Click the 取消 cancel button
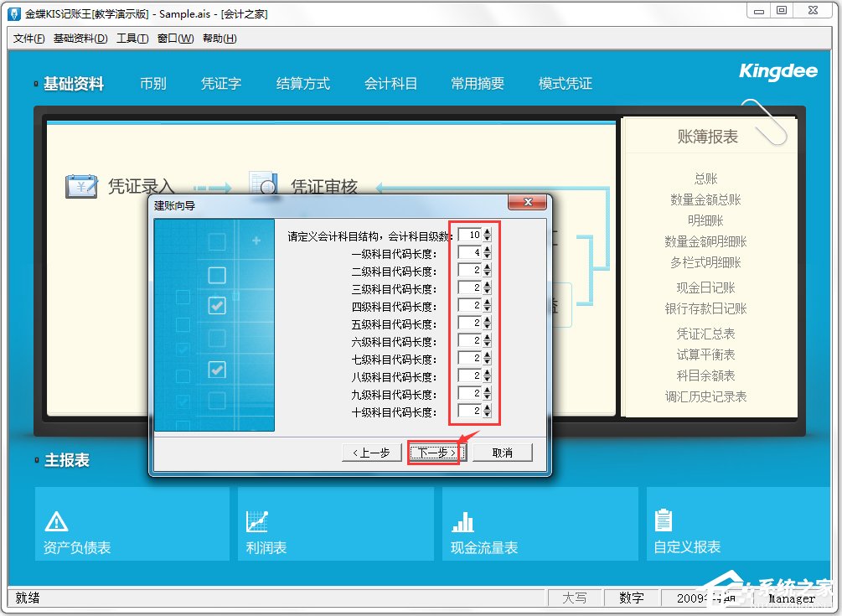This screenshot has height=616, width=842. pyautogui.click(x=502, y=453)
